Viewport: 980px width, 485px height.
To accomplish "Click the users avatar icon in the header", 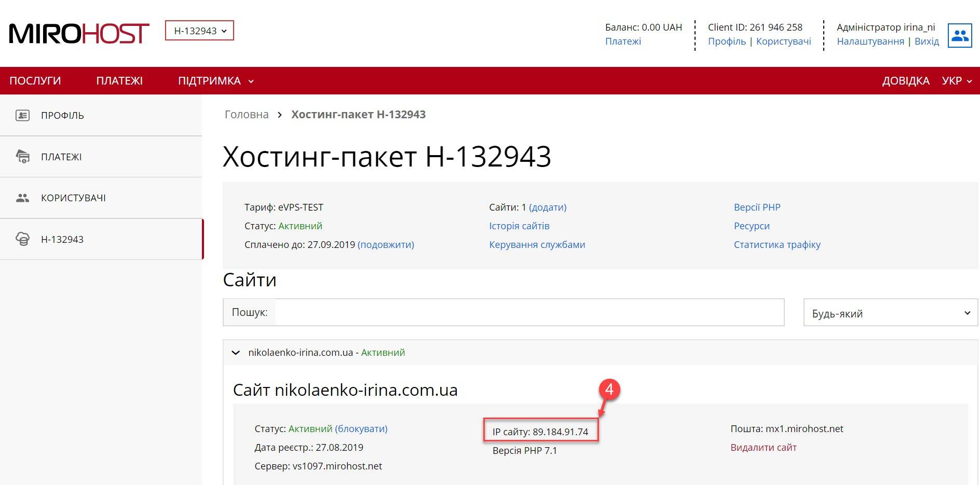I will pos(960,35).
